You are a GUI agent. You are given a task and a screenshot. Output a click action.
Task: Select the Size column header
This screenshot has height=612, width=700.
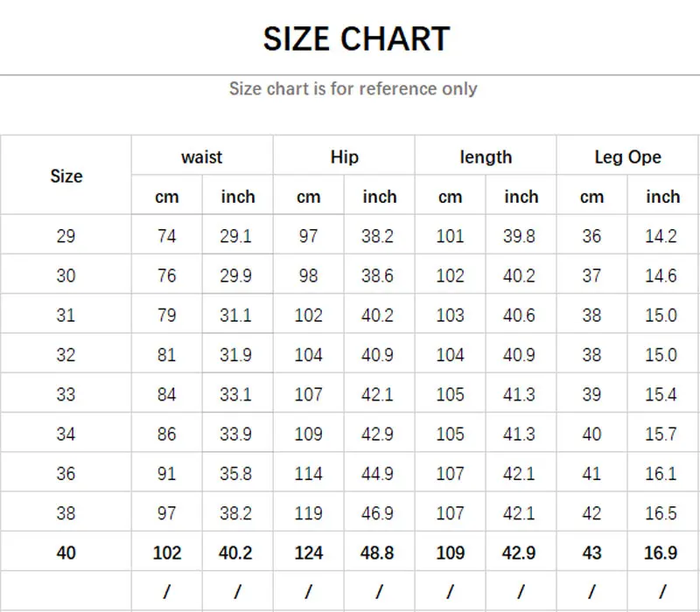click(66, 176)
